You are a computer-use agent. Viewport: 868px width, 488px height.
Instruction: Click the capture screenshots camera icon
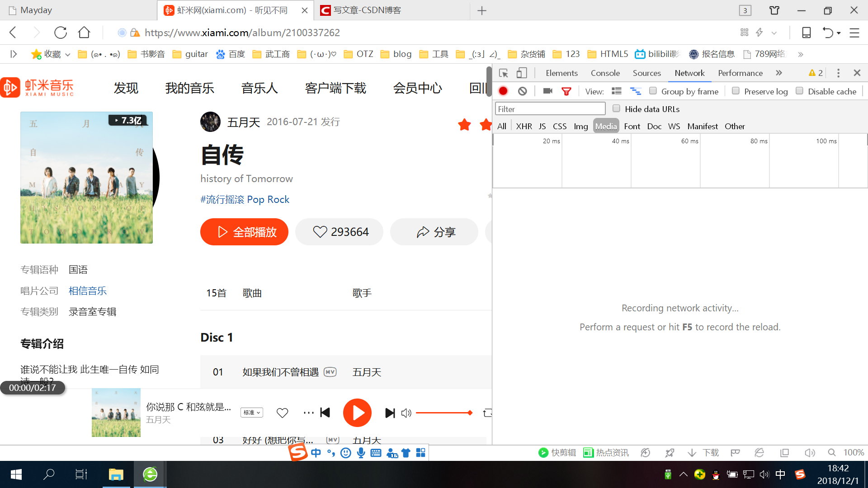(547, 91)
